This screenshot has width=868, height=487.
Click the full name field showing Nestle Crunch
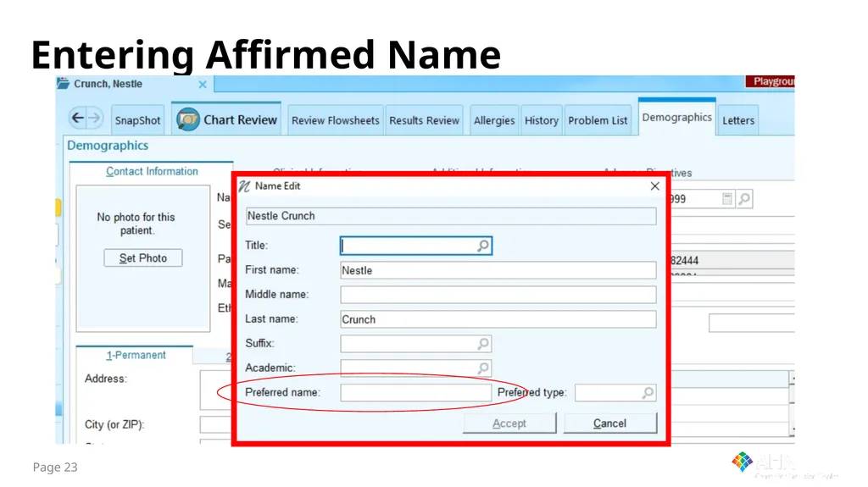[451, 216]
